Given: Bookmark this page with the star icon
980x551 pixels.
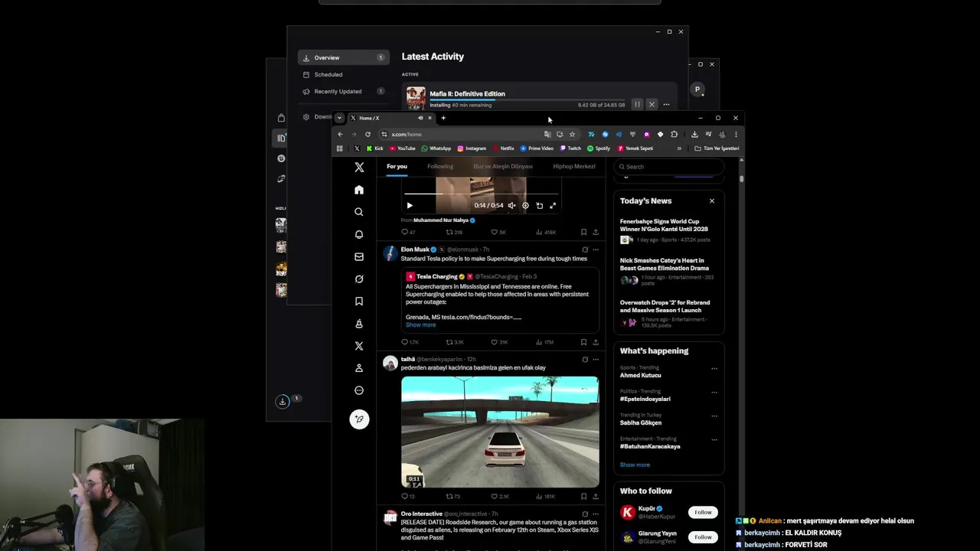Looking at the screenshot, I should 572,134.
